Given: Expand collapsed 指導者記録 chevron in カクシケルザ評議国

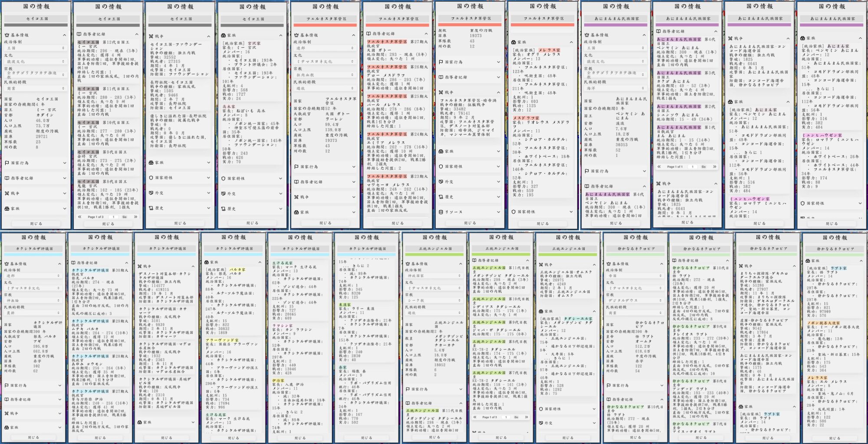Looking at the screenshot, I should [60, 399].
